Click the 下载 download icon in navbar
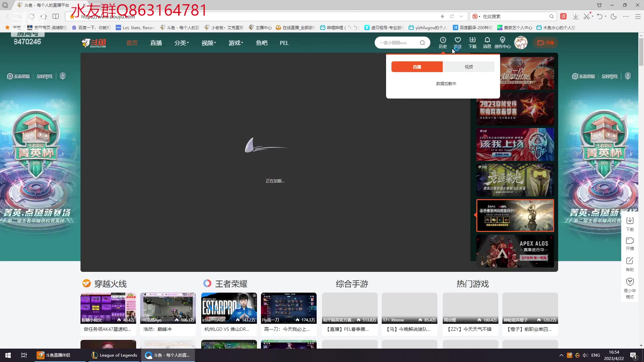 [473, 43]
